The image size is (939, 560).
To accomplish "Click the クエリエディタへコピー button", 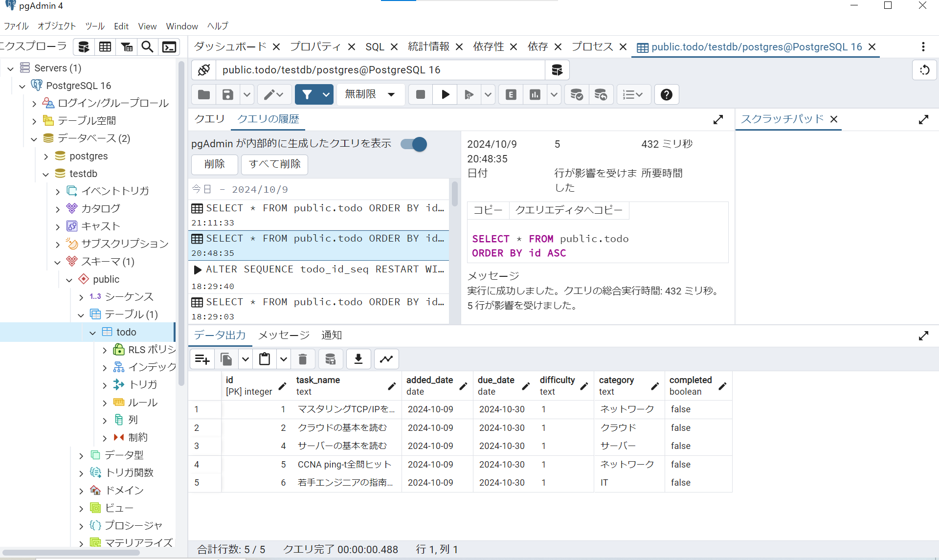I will tap(569, 210).
